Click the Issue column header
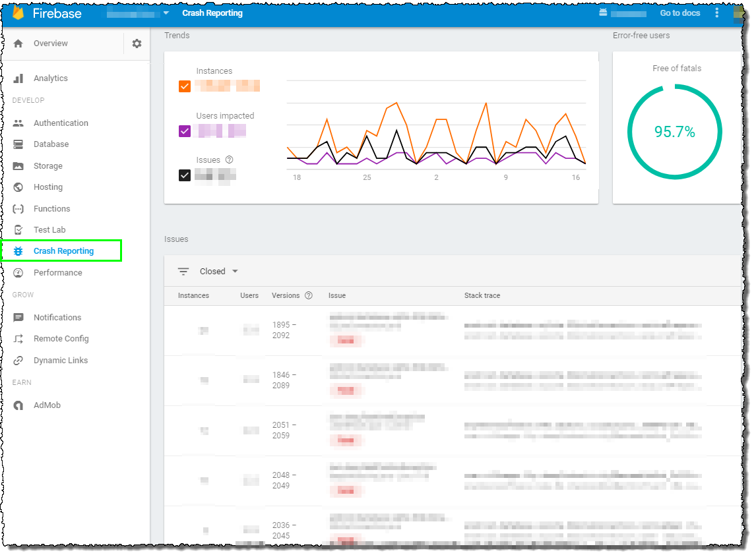Image resolution: width=756 pixels, height=559 pixels. [337, 296]
